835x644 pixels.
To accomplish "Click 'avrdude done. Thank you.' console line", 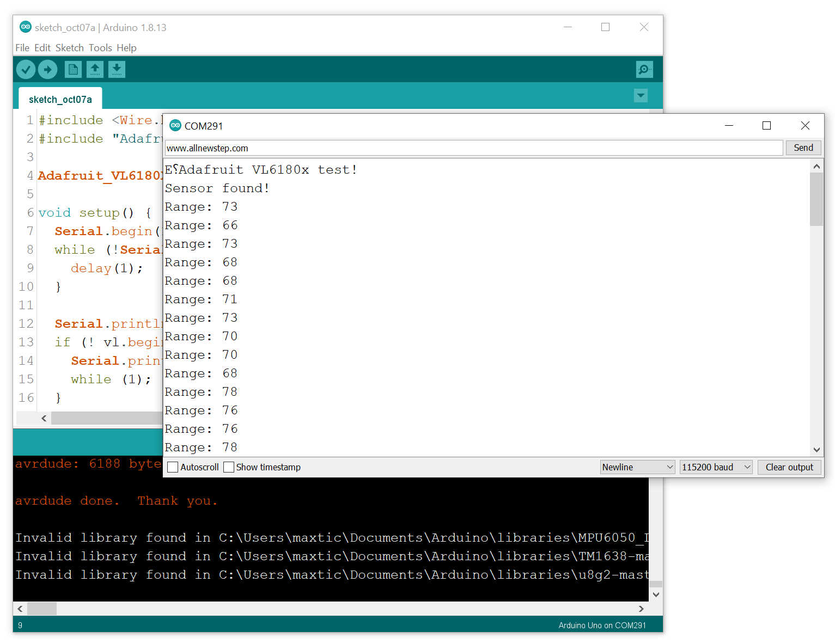I will pyautogui.click(x=117, y=501).
